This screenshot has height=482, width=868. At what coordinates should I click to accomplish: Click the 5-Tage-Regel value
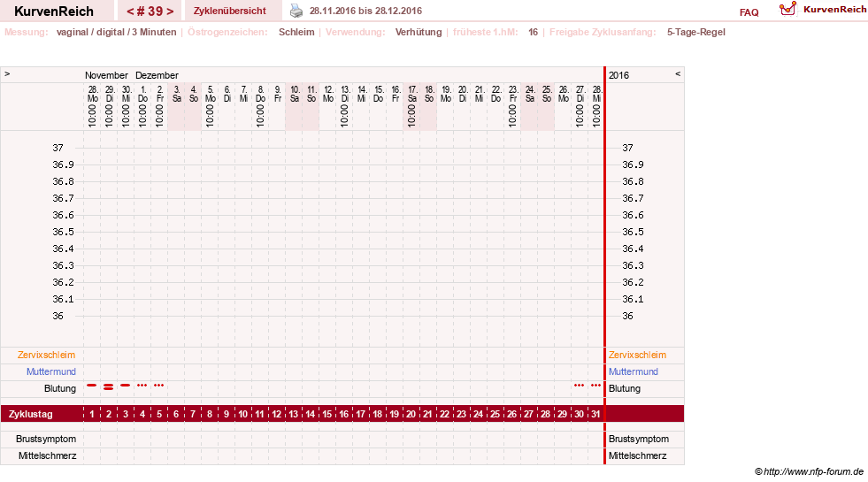point(695,32)
